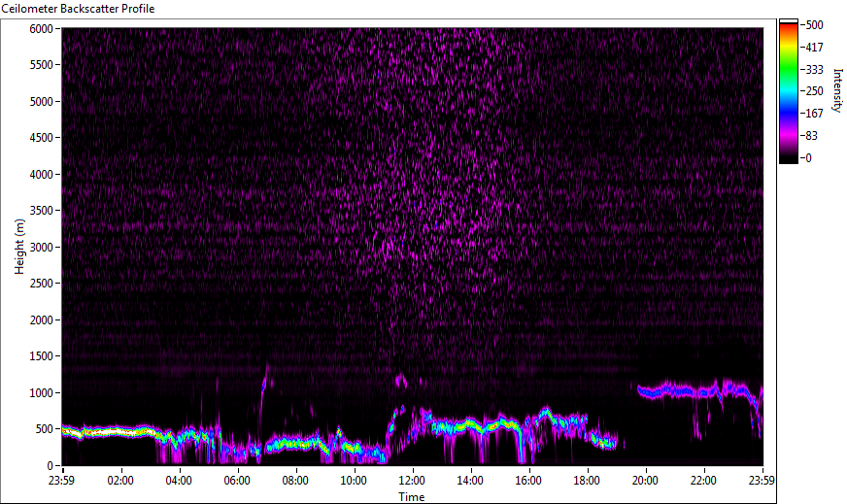Click the 1000 height axis value
847x504 pixels.
tap(42, 393)
